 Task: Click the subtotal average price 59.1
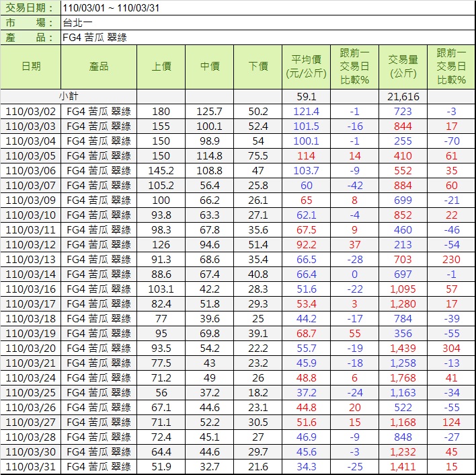pyautogui.click(x=307, y=97)
